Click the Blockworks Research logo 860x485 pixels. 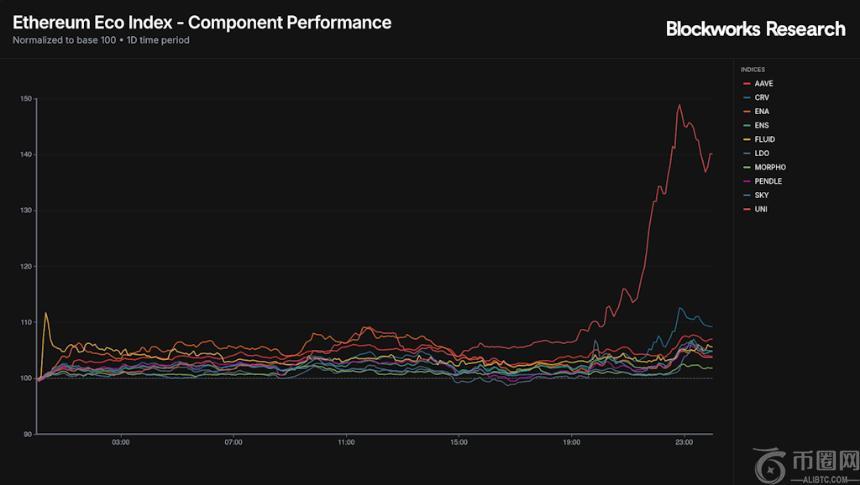click(755, 29)
